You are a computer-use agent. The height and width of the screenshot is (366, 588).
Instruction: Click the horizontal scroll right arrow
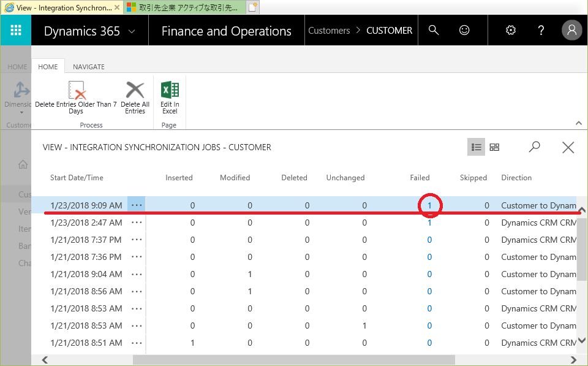click(x=573, y=360)
